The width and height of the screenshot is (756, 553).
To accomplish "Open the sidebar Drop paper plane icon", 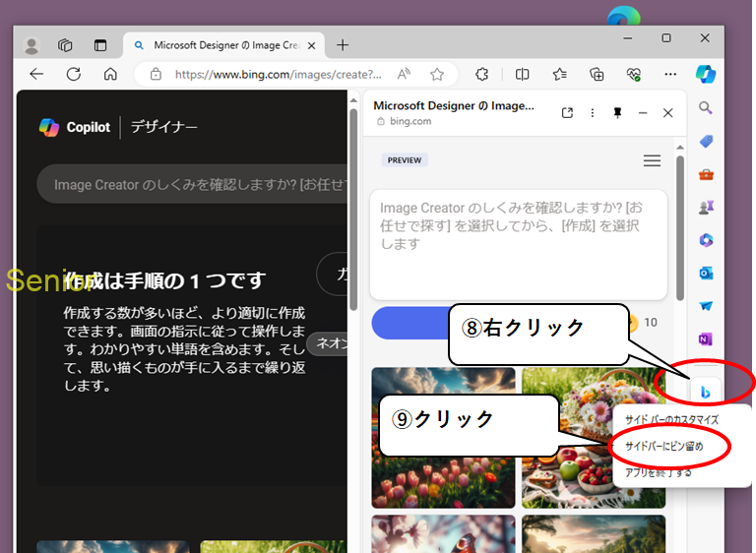I will [706, 306].
